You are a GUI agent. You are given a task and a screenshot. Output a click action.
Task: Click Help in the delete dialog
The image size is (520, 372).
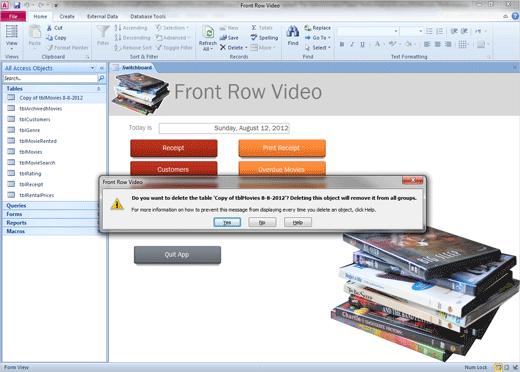298,222
